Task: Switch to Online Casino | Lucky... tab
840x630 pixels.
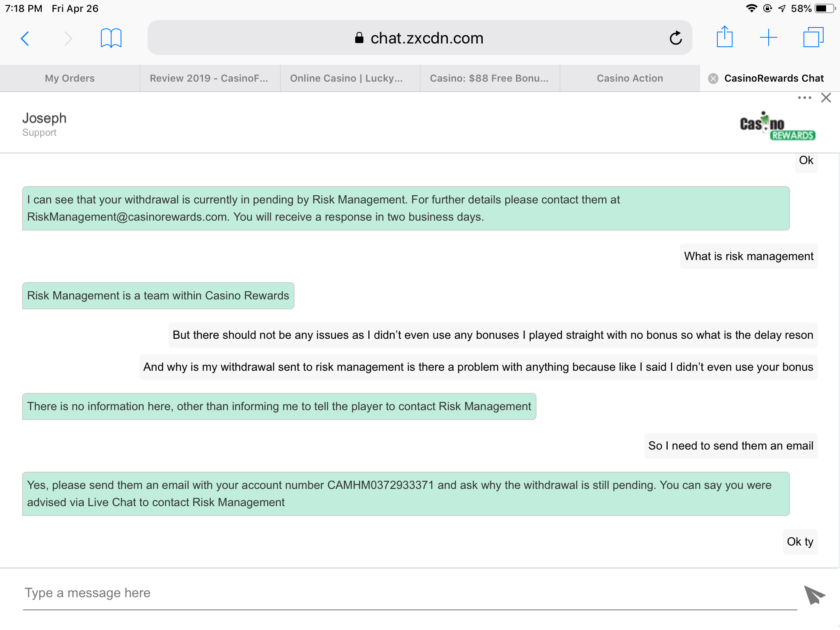Action: [x=350, y=78]
